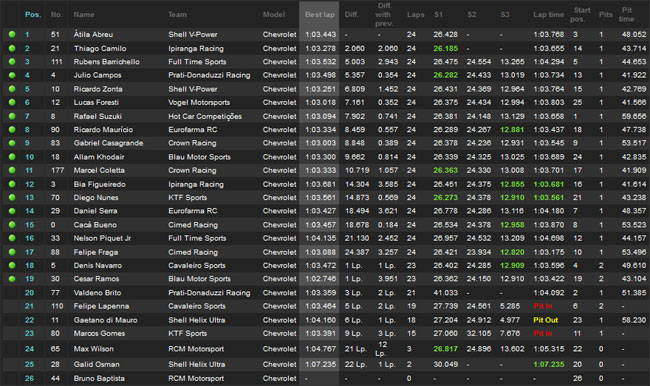The height and width of the screenshot is (386, 650).
Task: Sort table by Pos. column header
Action: point(33,15)
